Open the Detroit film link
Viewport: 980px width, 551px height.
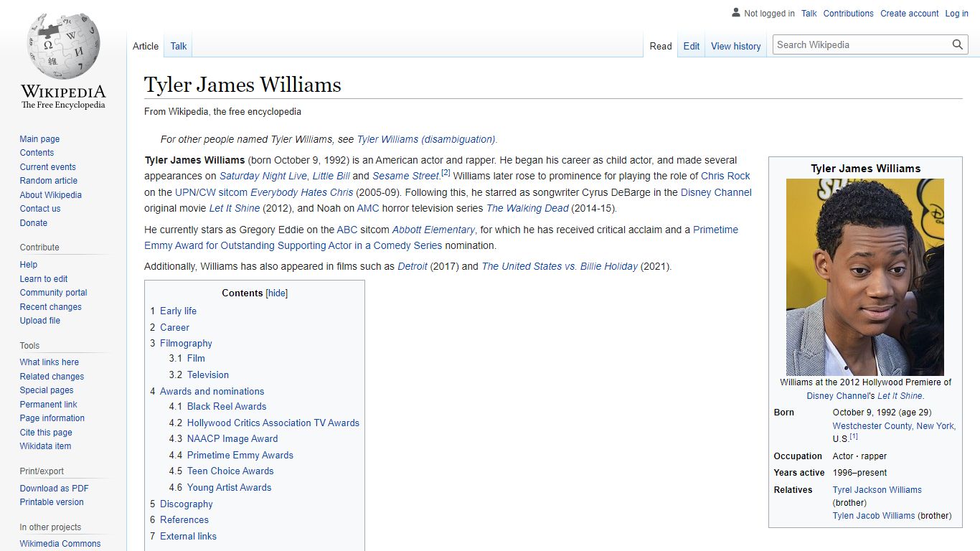[413, 266]
